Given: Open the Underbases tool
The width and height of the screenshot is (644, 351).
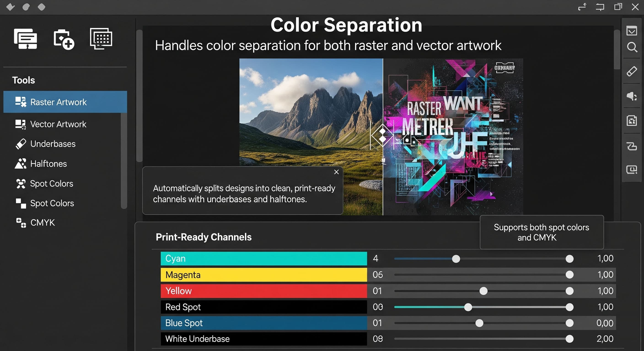Looking at the screenshot, I should click(x=53, y=144).
